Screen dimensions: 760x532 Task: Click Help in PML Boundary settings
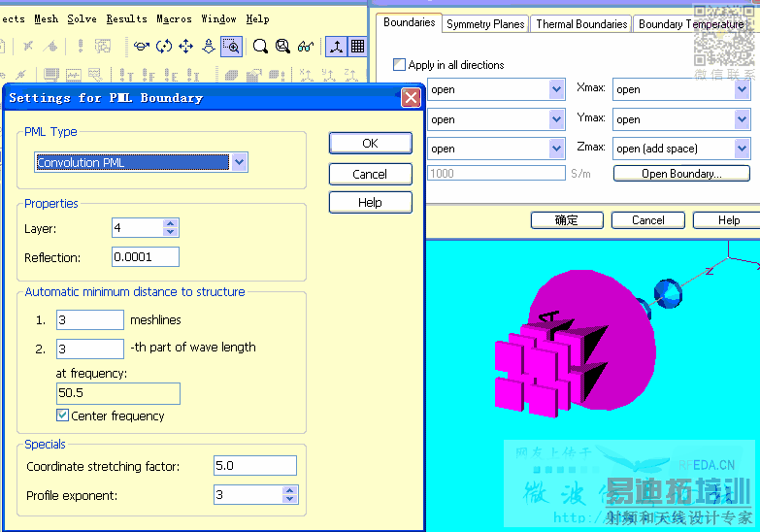click(x=371, y=202)
